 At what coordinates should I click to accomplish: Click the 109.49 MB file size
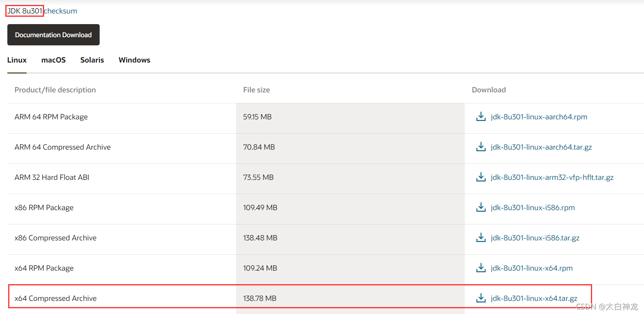coord(260,208)
